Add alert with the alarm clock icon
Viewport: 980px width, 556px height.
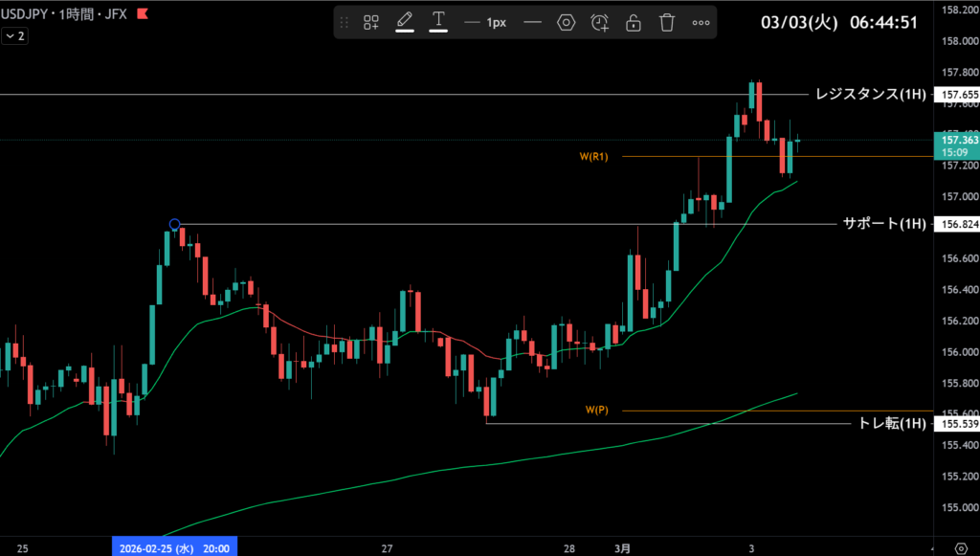click(x=600, y=22)
